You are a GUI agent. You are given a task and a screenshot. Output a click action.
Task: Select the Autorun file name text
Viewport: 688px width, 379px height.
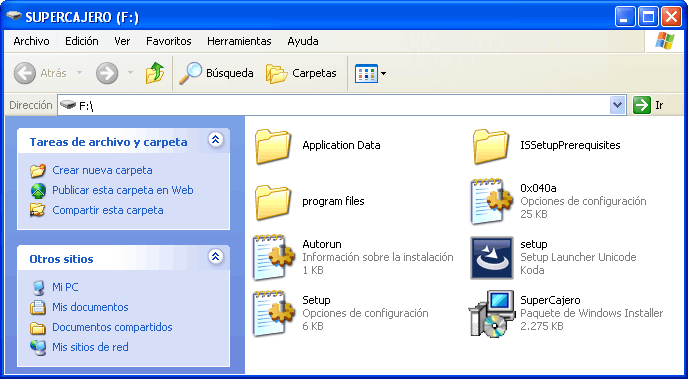(x=322, y=244)
